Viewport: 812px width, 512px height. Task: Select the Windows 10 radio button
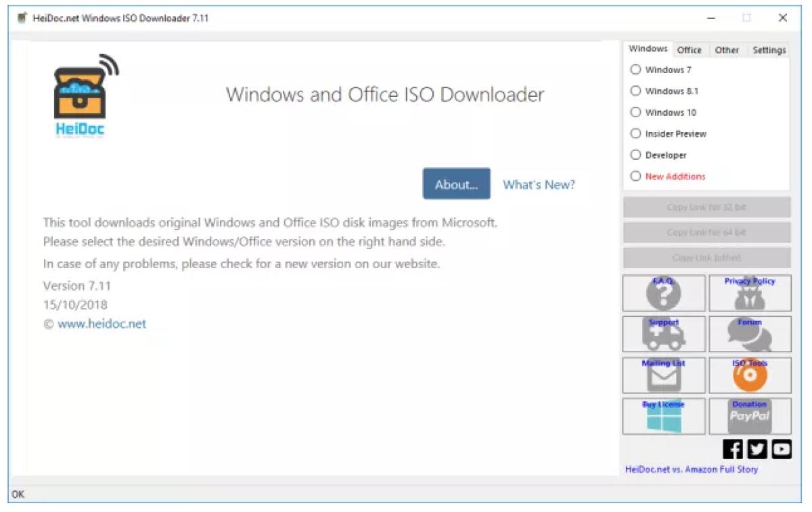pyautogui.click(x=635, y=112)
